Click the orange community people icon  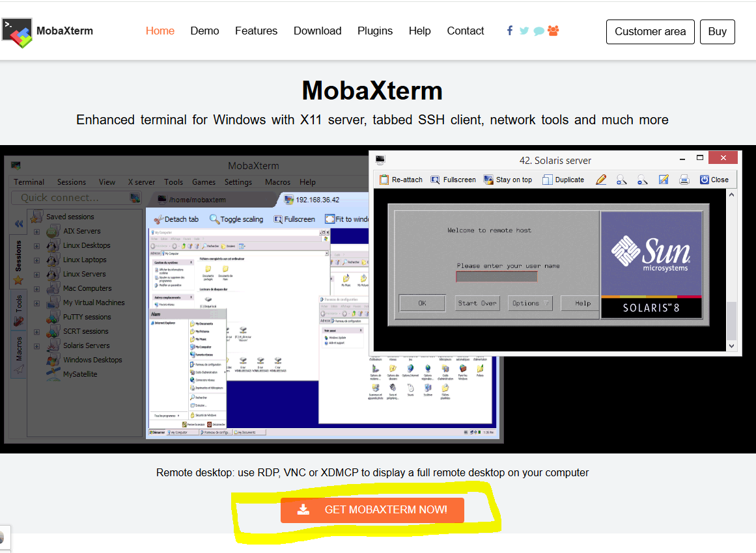click(x=553, y=31)
